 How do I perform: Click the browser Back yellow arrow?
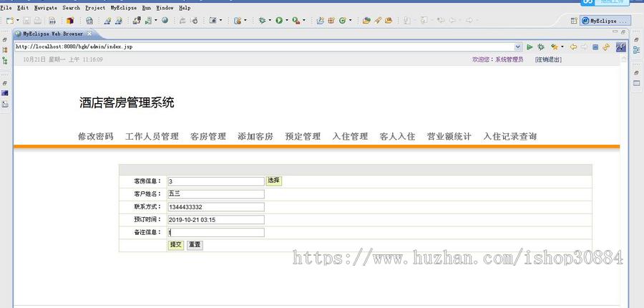[x=573, y=47]
